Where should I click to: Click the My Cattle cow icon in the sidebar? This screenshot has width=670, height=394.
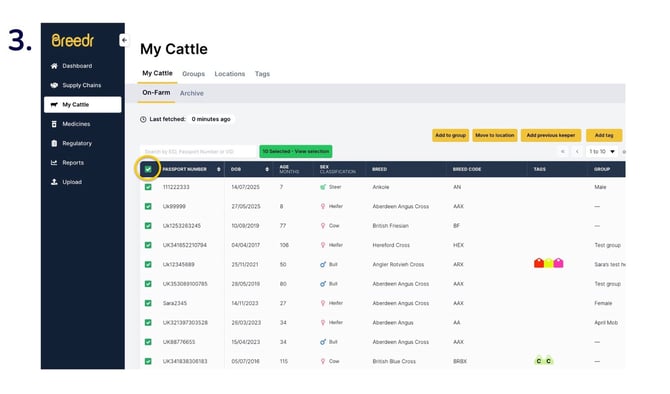[x=54, y=104]
